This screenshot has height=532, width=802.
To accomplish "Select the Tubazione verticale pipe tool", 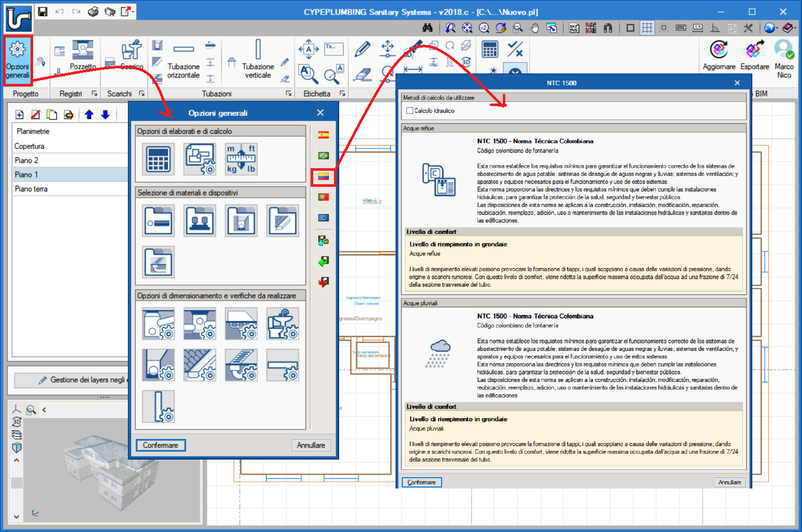I will pyautogui.click(x=258, y=60).
